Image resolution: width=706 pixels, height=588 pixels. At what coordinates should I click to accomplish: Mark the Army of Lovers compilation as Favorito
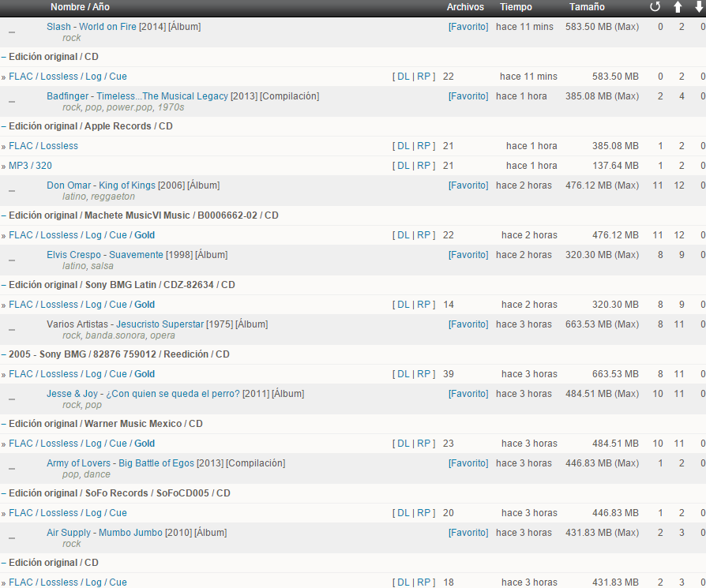point(470,463)
